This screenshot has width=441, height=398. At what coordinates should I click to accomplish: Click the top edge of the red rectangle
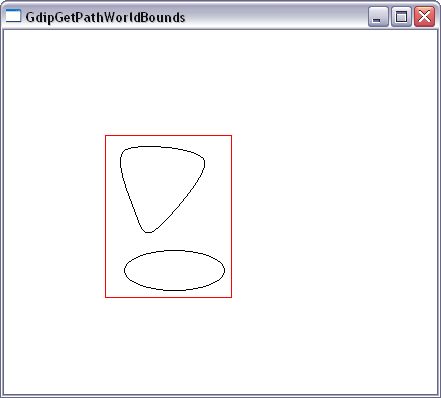[168, 135]
